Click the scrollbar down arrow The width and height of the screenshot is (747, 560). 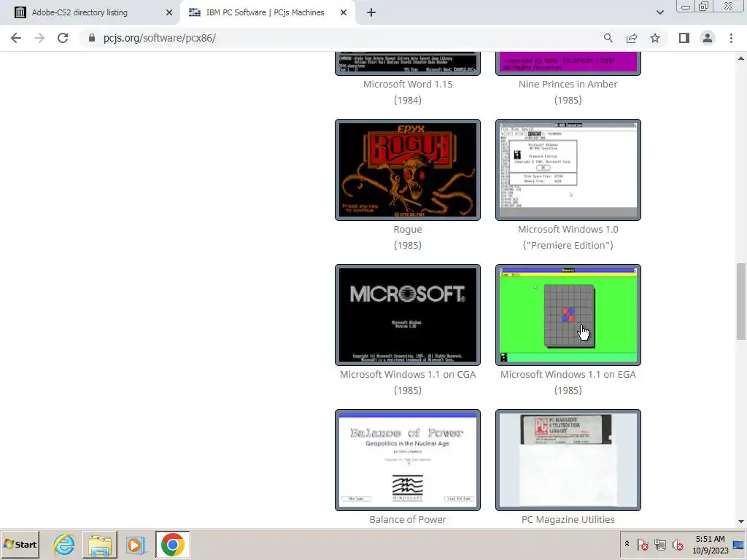pyautogui.click(x=741, y=521)
